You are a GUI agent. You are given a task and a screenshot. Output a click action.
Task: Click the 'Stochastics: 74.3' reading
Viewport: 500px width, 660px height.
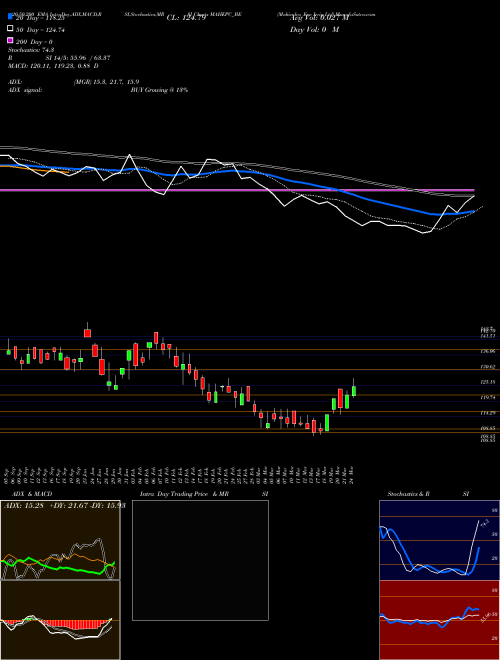(x=31, y=50)
